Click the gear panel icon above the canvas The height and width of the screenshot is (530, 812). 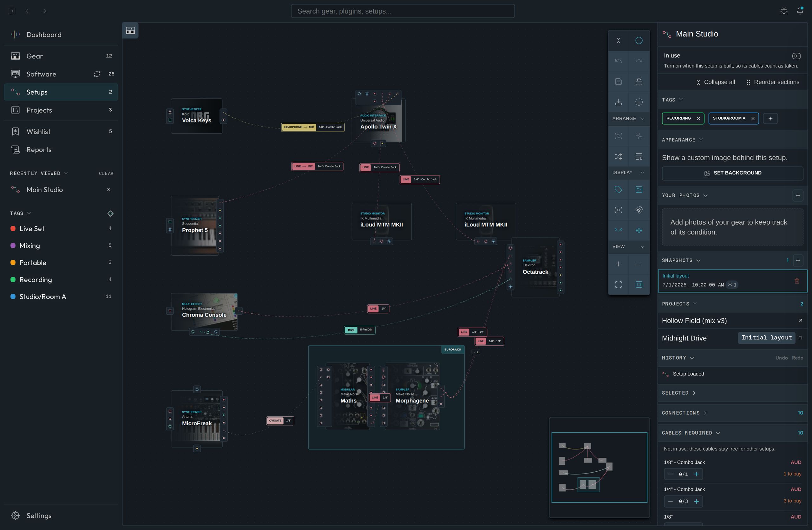click(x=130, y=30)
